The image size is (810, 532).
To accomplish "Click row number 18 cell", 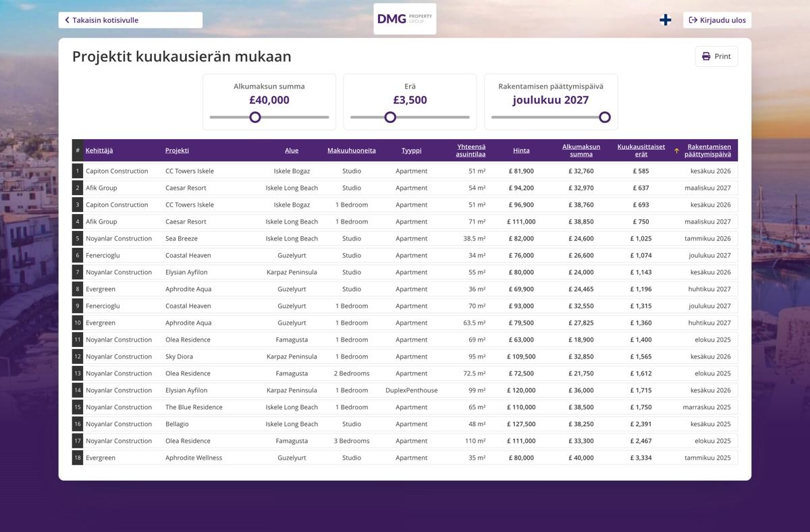I will coord(78,458).
